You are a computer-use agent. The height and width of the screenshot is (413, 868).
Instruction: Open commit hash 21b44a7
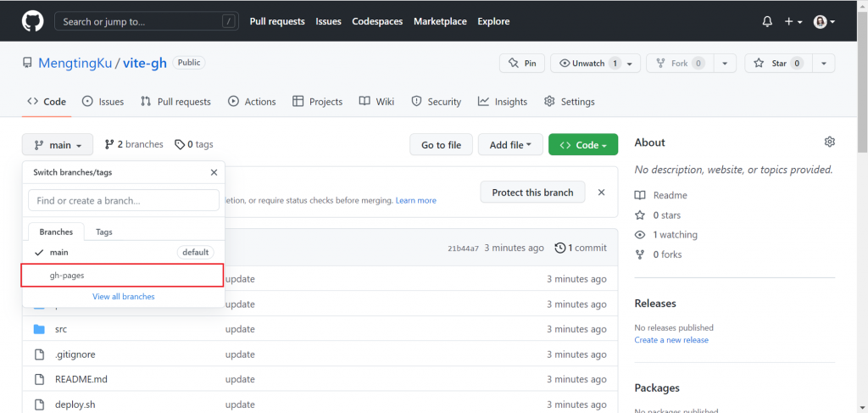pos(464,248)
